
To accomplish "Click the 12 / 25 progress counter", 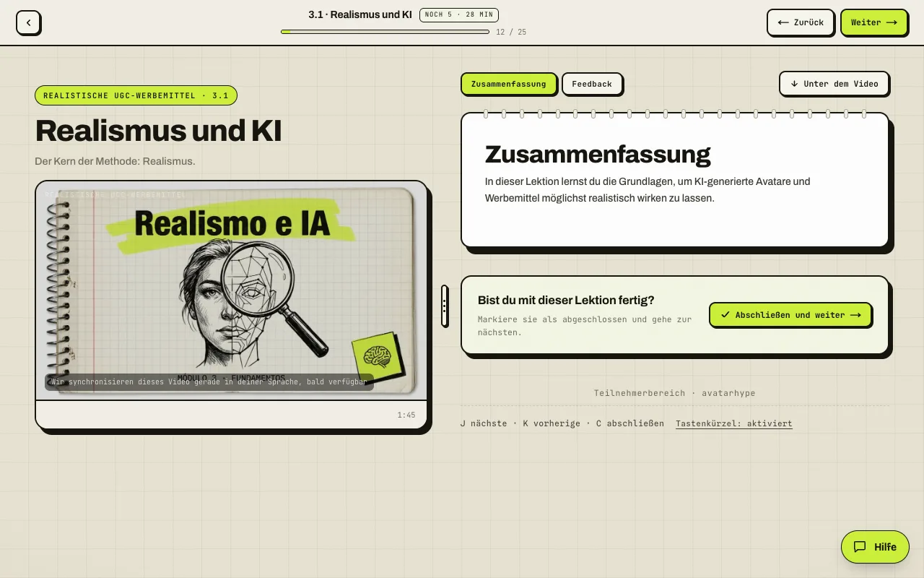I will coord(511,32).
